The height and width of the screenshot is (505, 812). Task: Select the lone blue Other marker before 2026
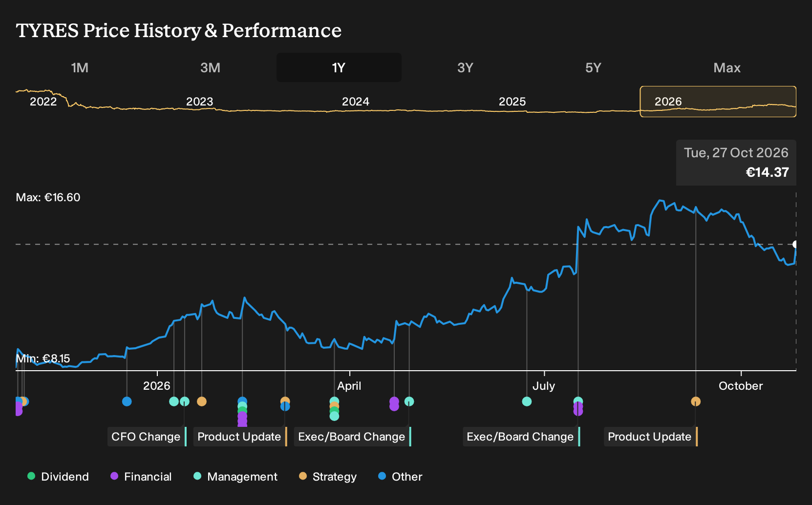point(127,401)
